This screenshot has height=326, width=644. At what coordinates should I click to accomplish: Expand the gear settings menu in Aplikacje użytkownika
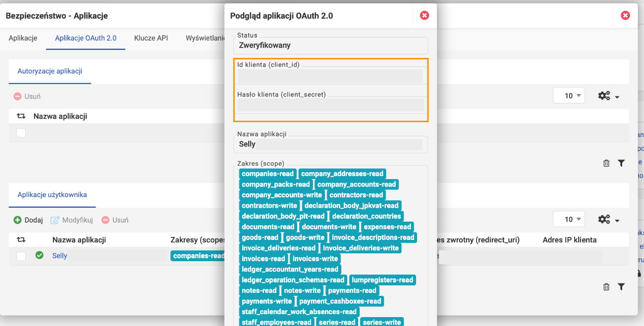coord(609,220)
